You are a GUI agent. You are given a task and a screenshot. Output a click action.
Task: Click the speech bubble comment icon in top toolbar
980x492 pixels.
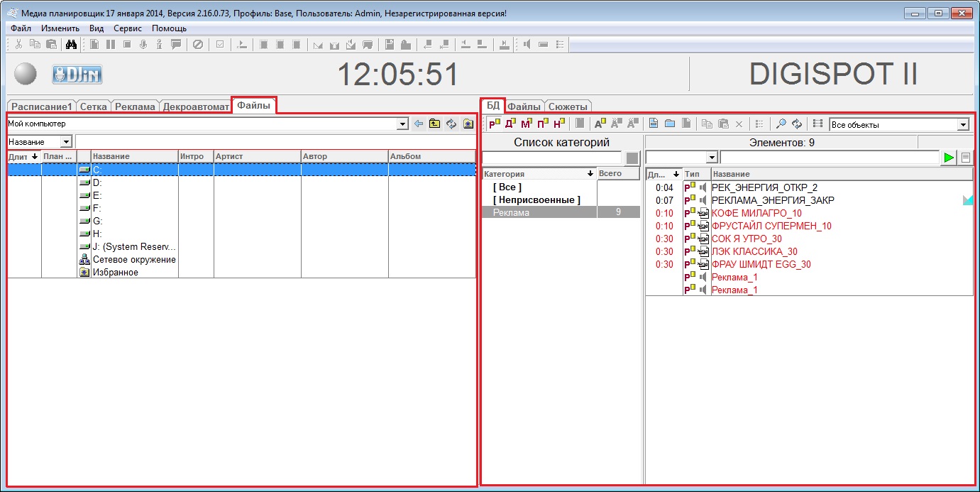(x=176, y=44)
